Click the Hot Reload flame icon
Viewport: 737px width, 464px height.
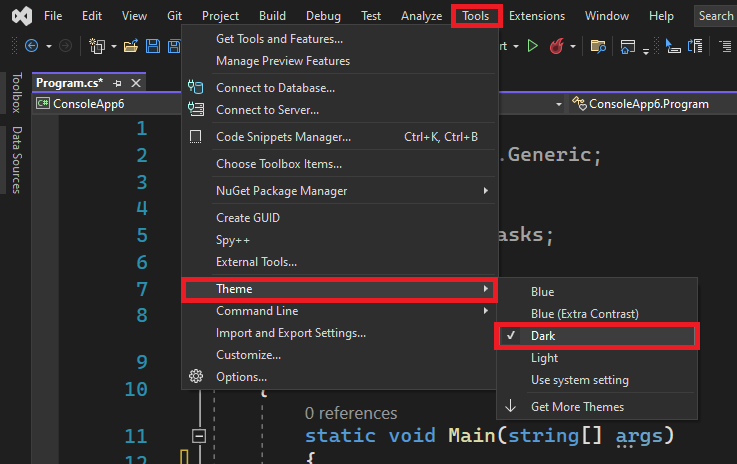click(557, 46)
